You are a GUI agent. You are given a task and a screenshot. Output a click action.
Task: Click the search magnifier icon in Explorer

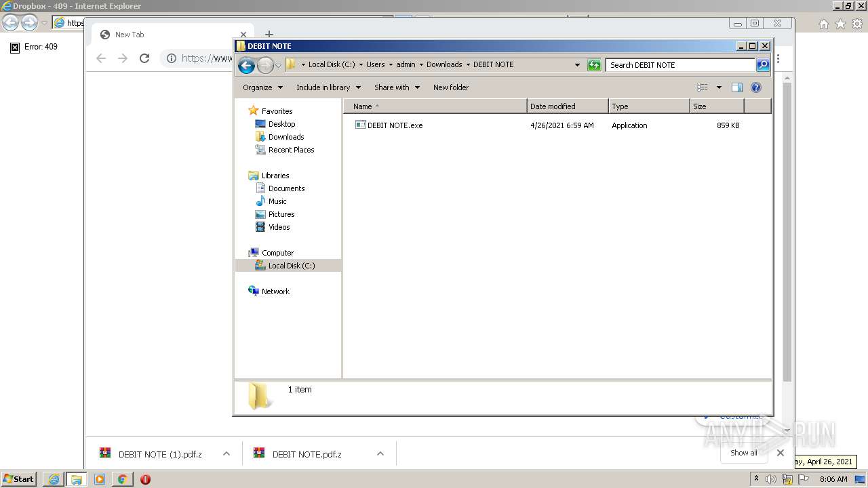point(763,65)
